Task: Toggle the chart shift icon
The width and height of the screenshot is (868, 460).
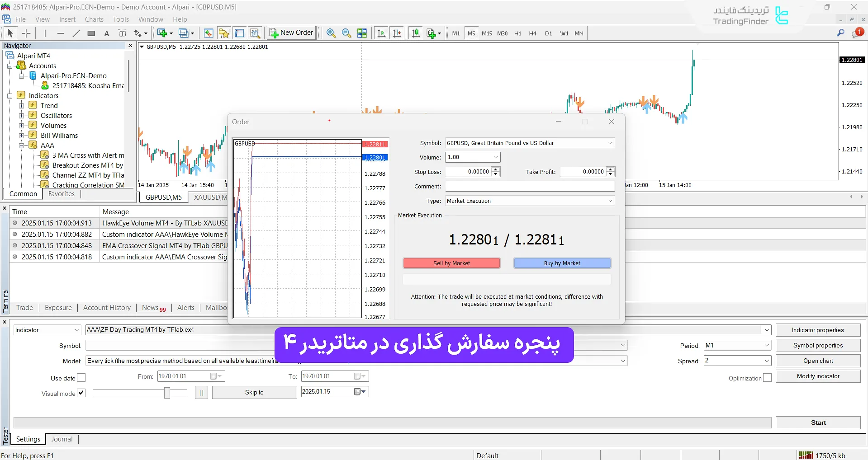Action: [397, 33]
